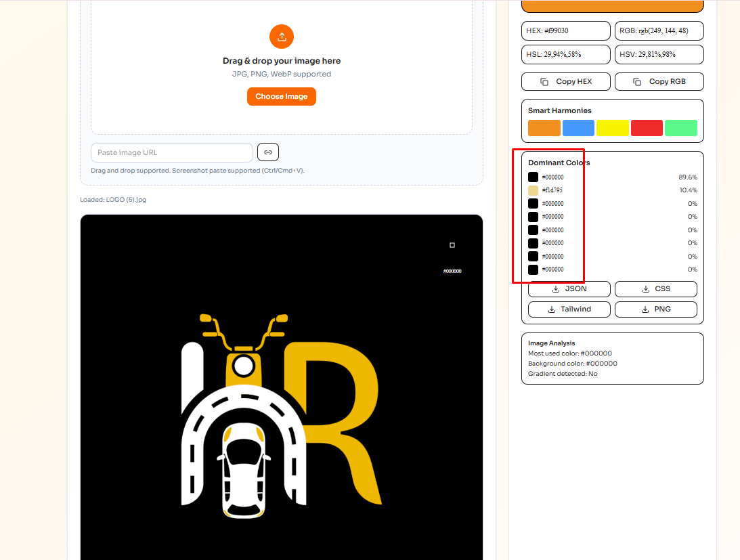This screenshot has width=740, height=560.
Task: Click the Choose Image button
Action: point(281,96)
